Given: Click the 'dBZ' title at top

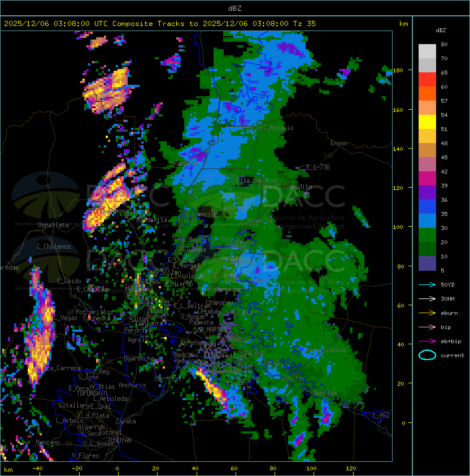Looking at the screenshot, I should coord(235,8).
